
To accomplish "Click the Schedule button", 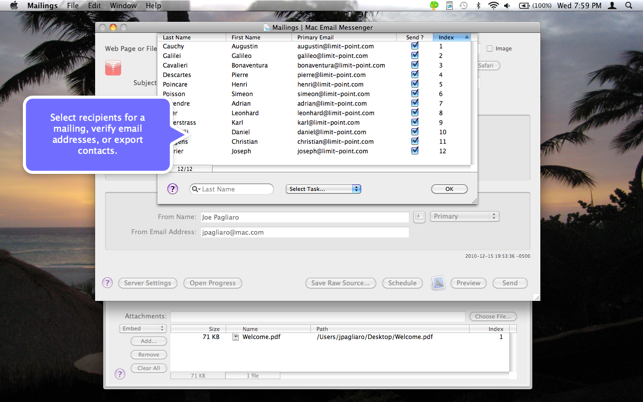I will pyautogui.click(x=402, y=283).
